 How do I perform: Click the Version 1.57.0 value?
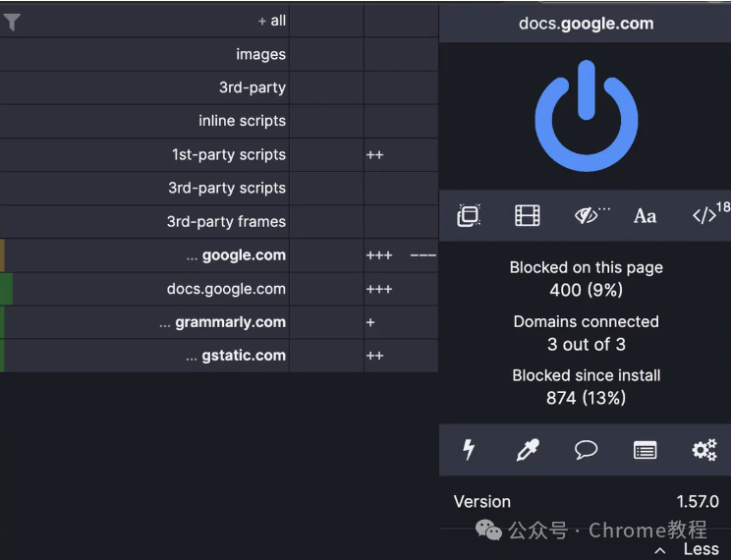[698, 502]
